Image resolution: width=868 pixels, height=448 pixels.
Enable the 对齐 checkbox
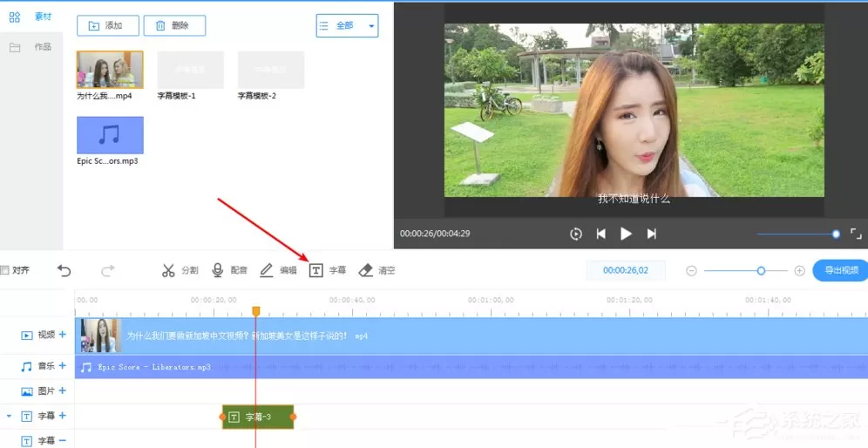point(5,270)
